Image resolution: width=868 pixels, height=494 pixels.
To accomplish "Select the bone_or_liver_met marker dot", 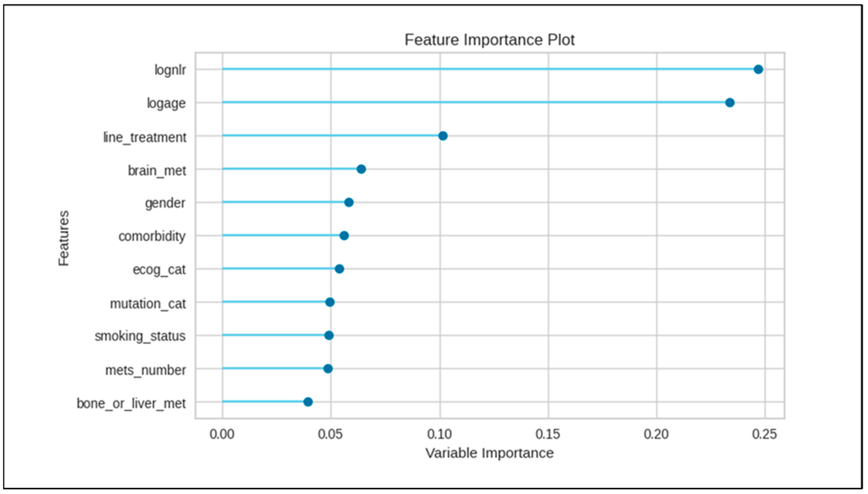I will (x=308, y=402).
